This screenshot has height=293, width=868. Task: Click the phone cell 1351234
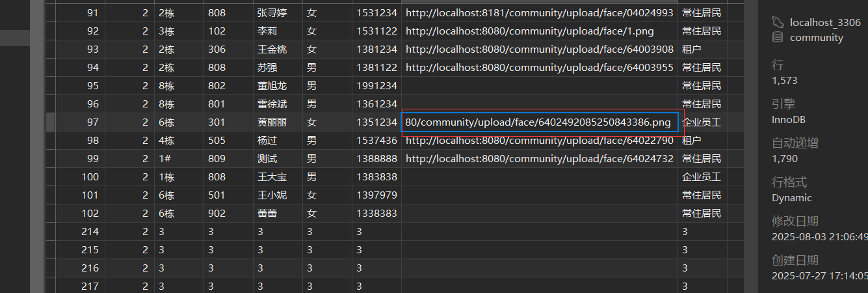(376, 122)
